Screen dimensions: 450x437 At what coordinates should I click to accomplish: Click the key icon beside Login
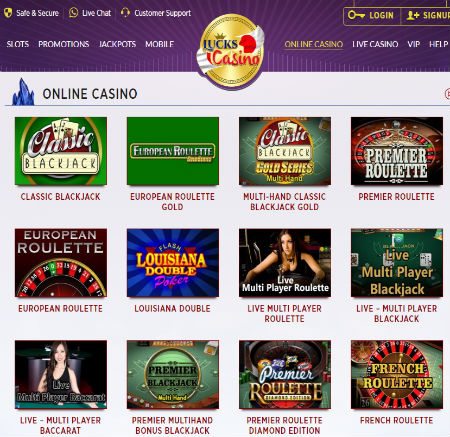pos(356,15)
